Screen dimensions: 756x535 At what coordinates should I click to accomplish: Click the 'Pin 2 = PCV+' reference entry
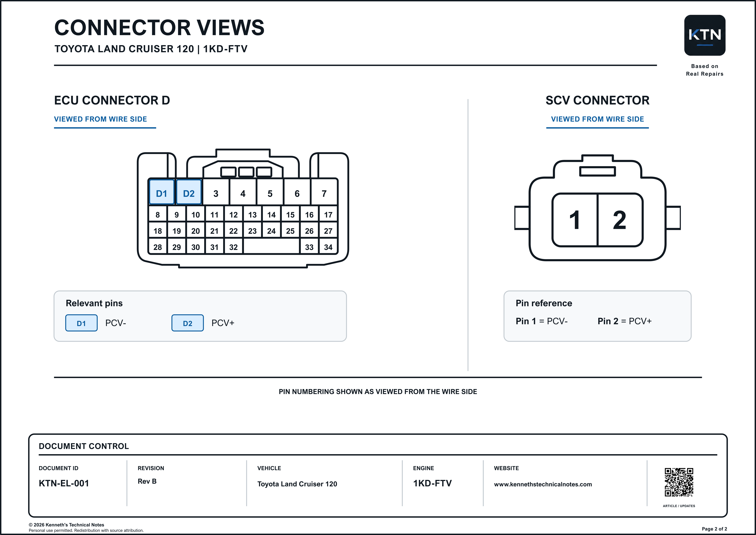pos(625,321)
